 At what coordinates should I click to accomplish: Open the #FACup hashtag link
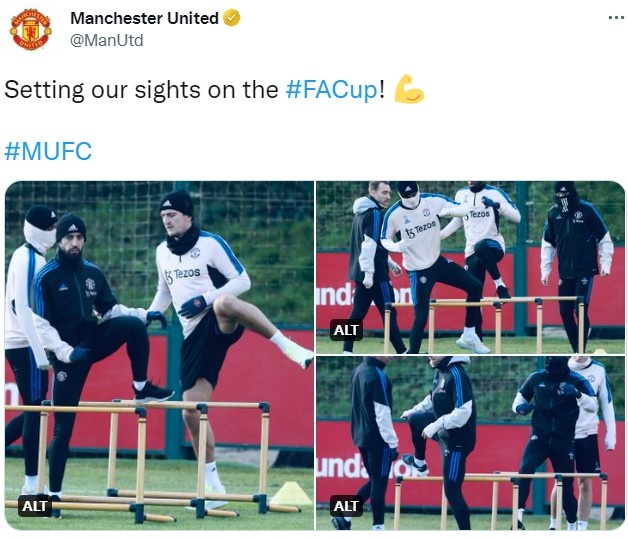click(x=332, y=89)
